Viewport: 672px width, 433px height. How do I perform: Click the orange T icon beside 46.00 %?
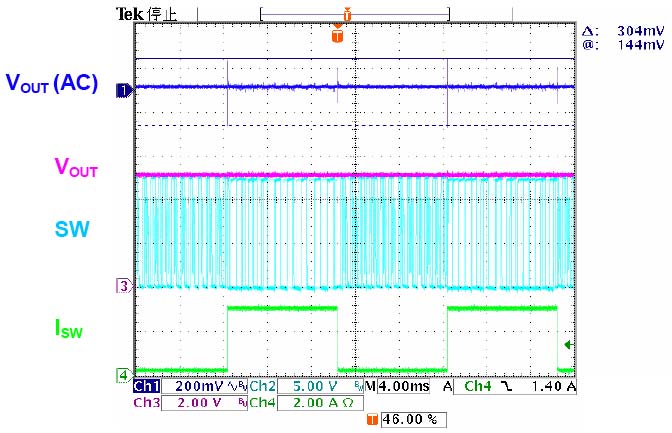pyautogui.click(x=372, y=419)
